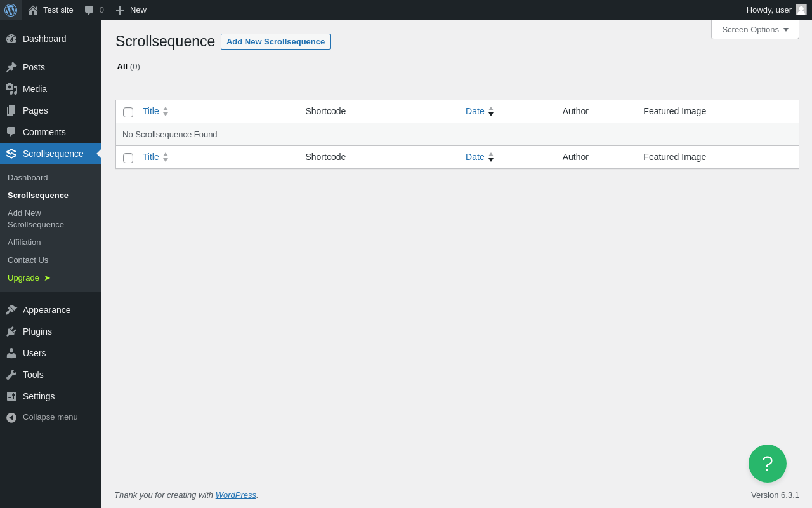Click the WordPress logo icon
The image size is (812, 508).
click(11, 10)
